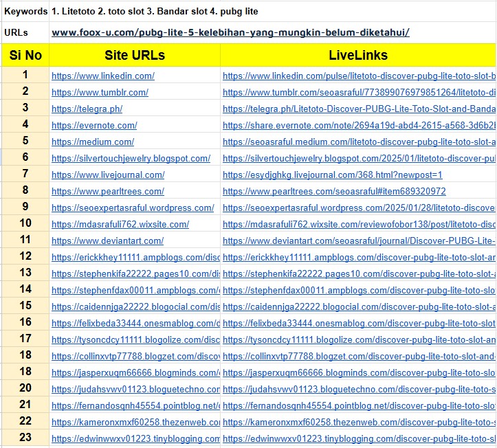Select the cell listing 'Litetoto 2. toto slot' keywords
Image resolution: width=497 pixels, height=448 pixels.
[x=273, y=11]
